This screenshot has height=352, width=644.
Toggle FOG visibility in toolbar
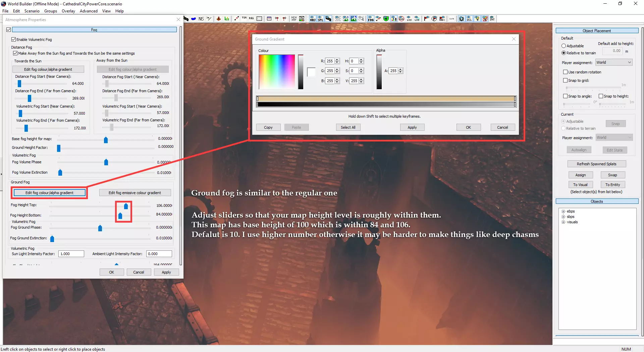pos(371,19)
